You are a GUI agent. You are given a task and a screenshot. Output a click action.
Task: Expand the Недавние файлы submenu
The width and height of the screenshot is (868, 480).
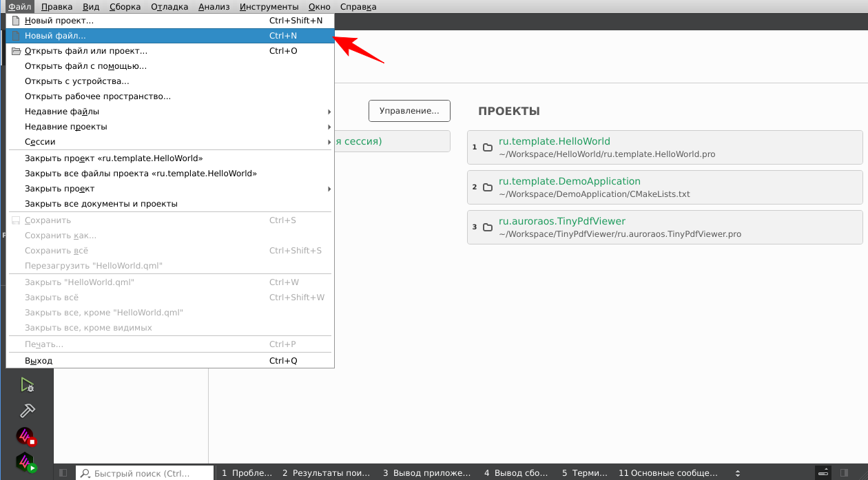coord(329,112)
